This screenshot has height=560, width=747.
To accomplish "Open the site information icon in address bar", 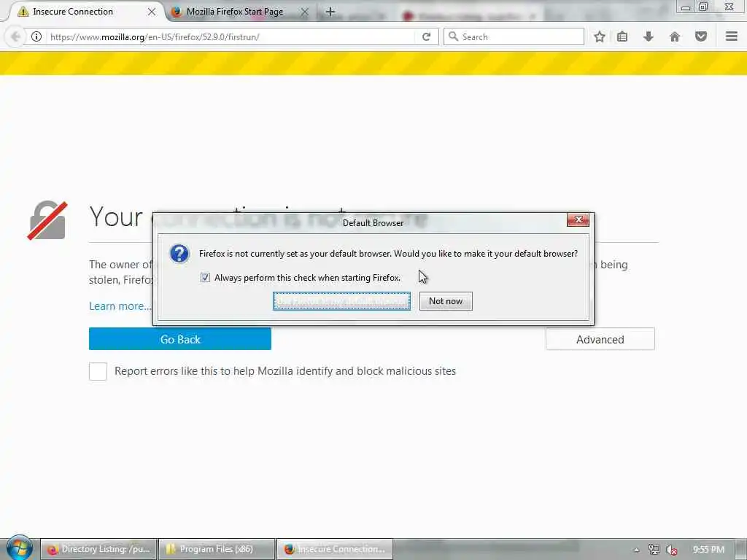I will pyautogui.click(x=36, y=36).
